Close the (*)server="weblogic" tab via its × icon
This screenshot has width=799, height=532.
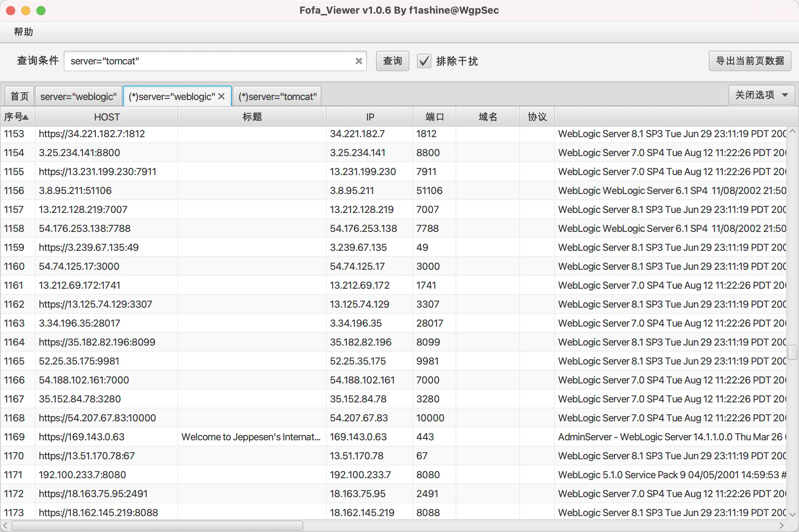(222, 96)
